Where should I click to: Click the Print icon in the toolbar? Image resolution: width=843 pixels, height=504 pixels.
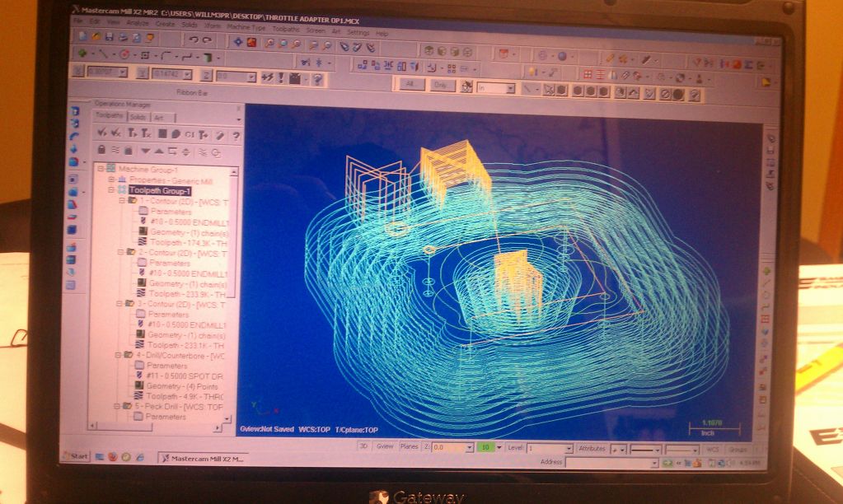(123, 38)
